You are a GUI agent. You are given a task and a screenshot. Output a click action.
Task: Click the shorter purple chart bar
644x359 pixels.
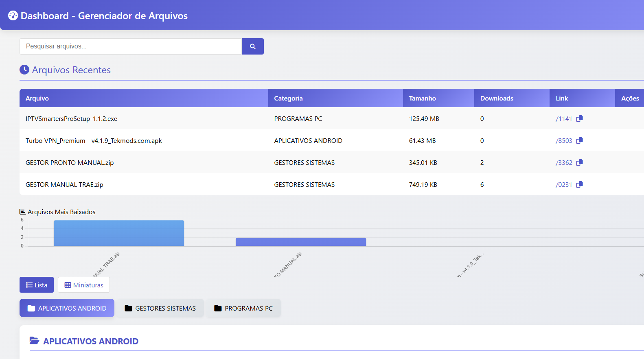[x=301, y=242]
